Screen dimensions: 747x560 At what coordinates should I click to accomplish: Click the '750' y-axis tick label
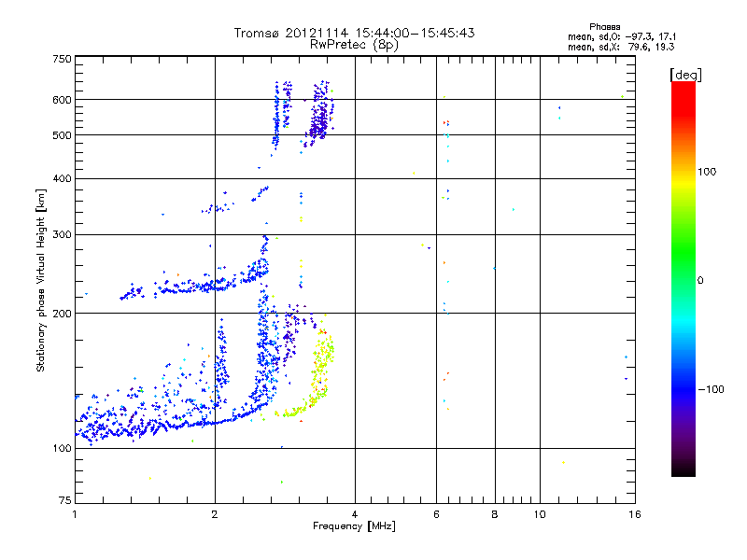click(x=62, y=59)
